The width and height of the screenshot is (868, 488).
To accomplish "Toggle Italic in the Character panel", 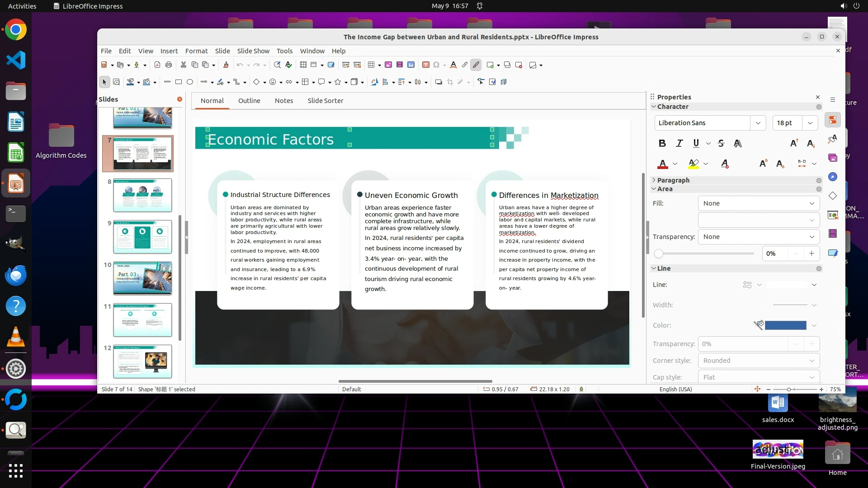I will (679, 144).
